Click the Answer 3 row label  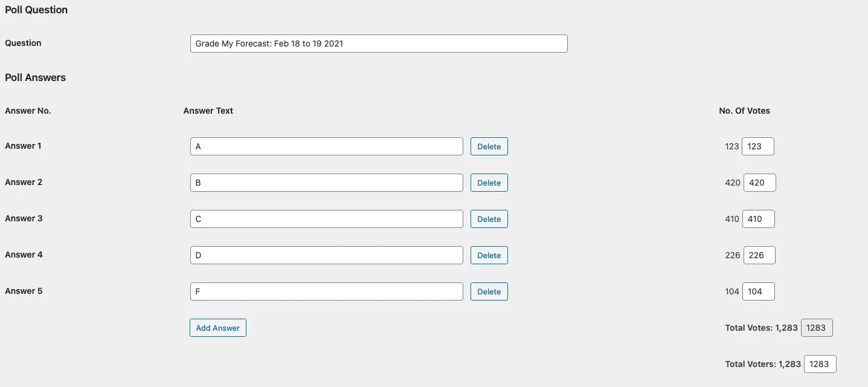[x=24, y=218]
